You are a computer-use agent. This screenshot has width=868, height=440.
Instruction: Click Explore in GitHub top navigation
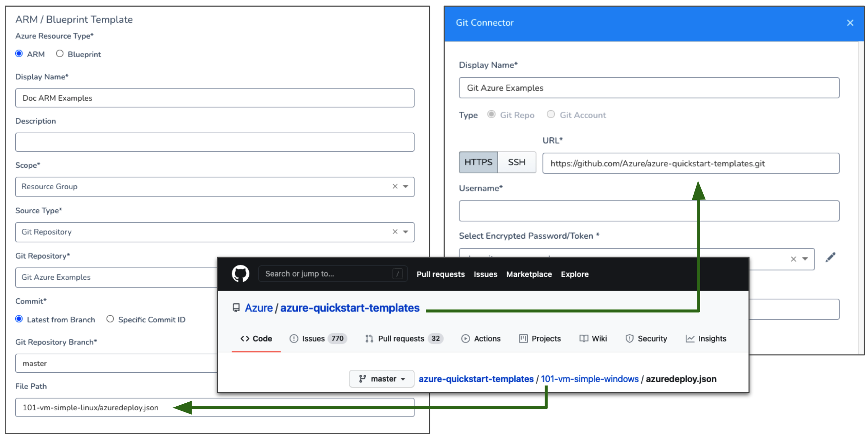point(575,274)
